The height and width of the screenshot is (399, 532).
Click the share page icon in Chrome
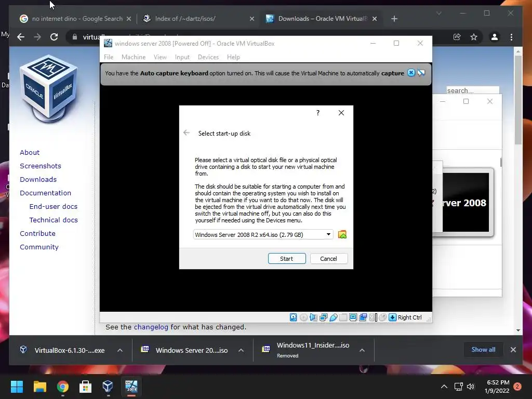(x=457, y=37)
